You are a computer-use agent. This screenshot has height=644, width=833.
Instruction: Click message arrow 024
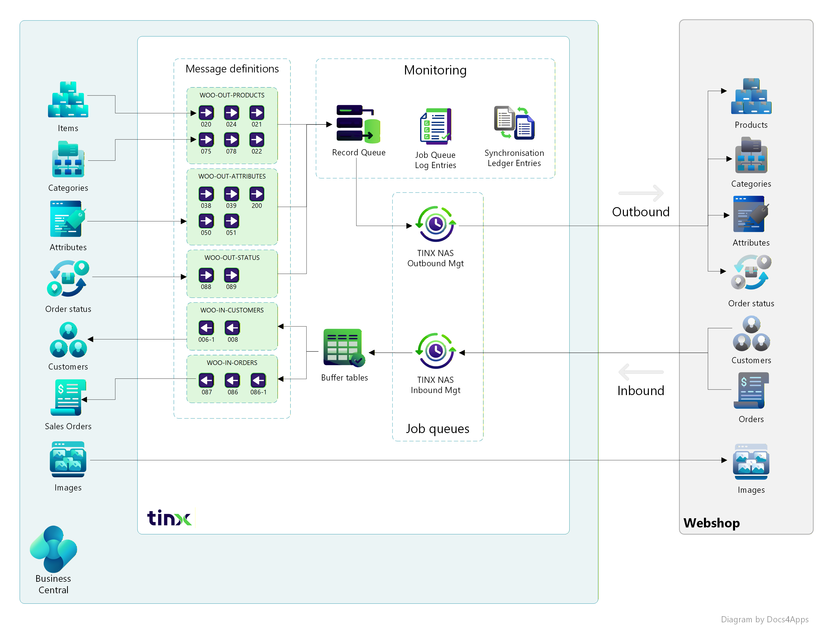click(231, 112)
